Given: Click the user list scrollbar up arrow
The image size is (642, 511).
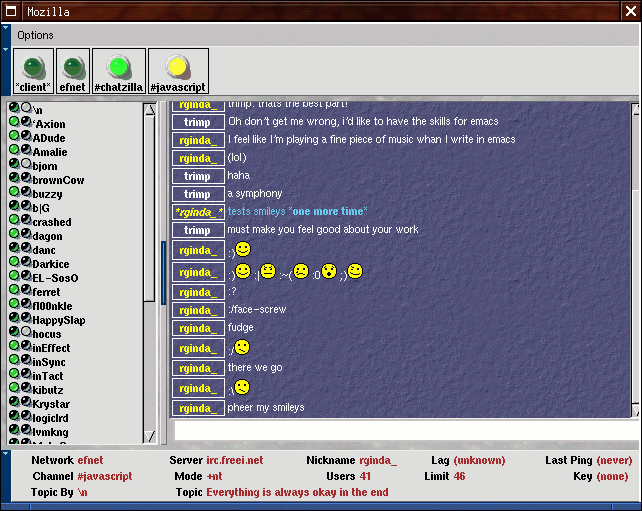Looking at the screenshot, I should click(x=150, y=109).
